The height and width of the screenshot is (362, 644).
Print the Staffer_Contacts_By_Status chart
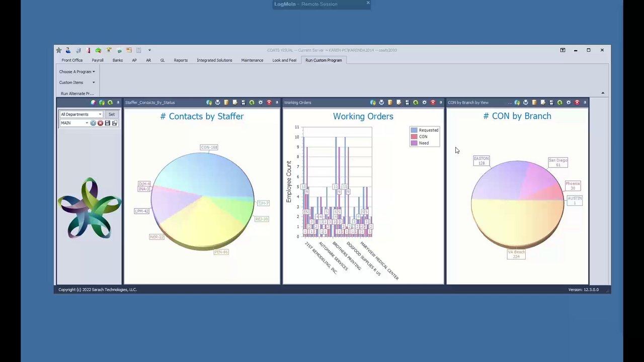217,103
